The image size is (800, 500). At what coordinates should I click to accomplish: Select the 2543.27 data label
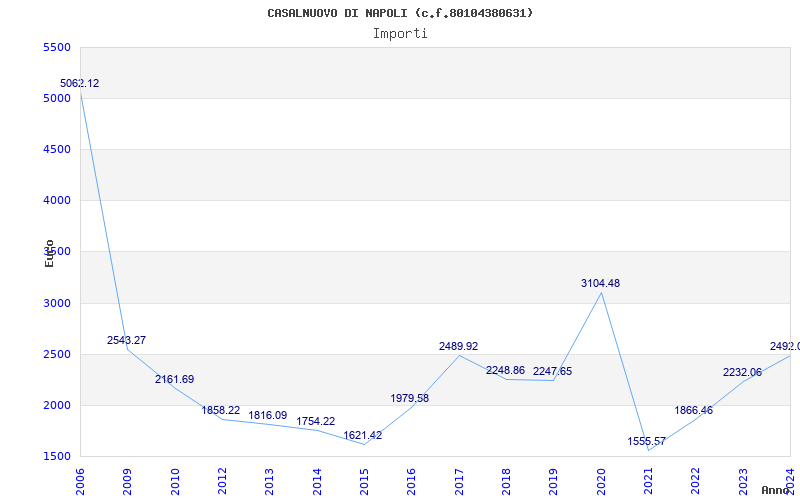[x=127, y=340]
